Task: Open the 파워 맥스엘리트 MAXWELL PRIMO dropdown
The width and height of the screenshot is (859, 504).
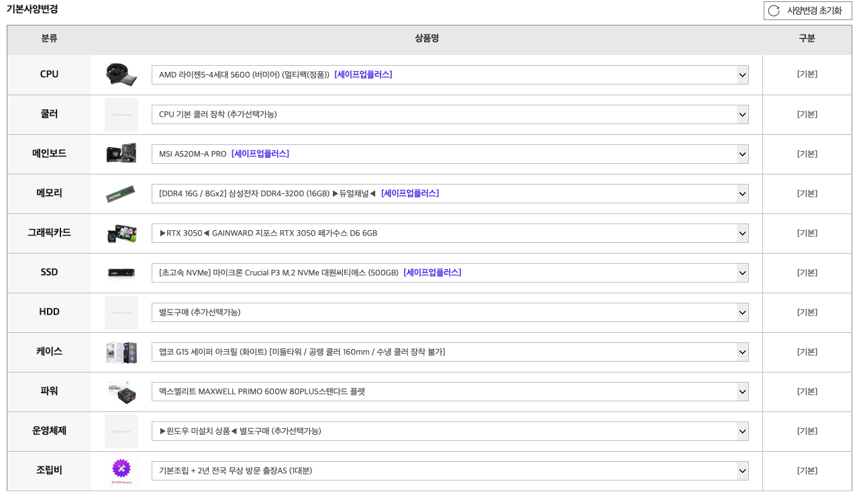Action: pyautogui.click(x=450, y=391)
